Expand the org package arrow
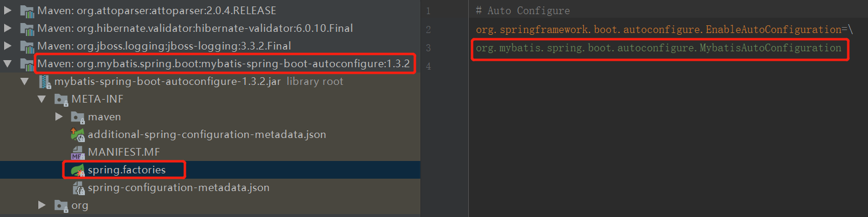Viewport: 868px width, 217px height. (42, 205)
